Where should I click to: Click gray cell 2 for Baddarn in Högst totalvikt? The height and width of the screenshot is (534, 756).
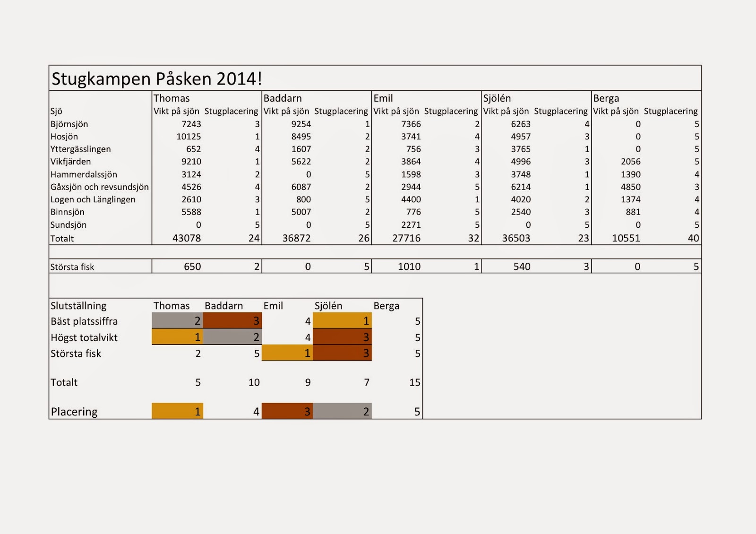[232, 336]
